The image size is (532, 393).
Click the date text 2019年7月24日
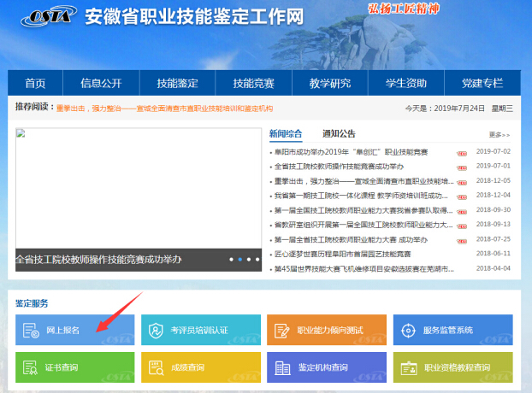click(459, 109)
